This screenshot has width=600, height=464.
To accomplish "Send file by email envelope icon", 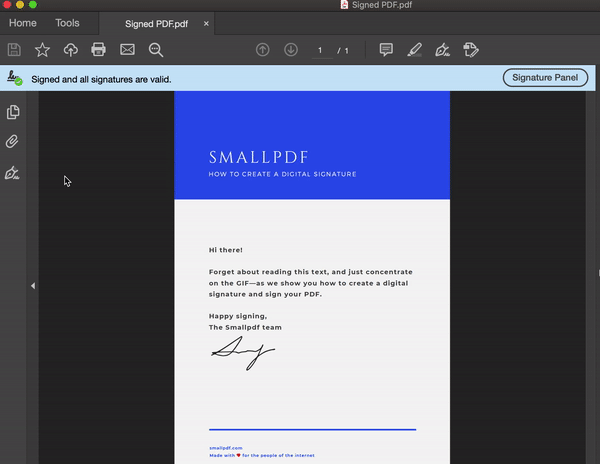I will (127, 50).
